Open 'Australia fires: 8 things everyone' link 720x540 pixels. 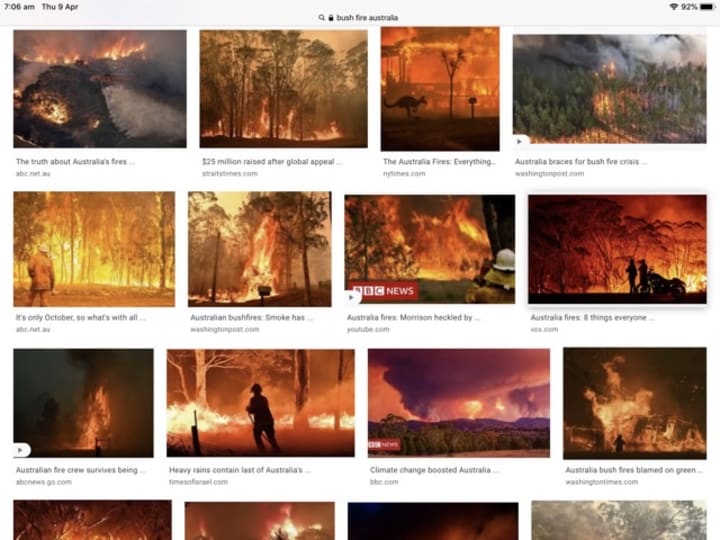pos(592,317)
